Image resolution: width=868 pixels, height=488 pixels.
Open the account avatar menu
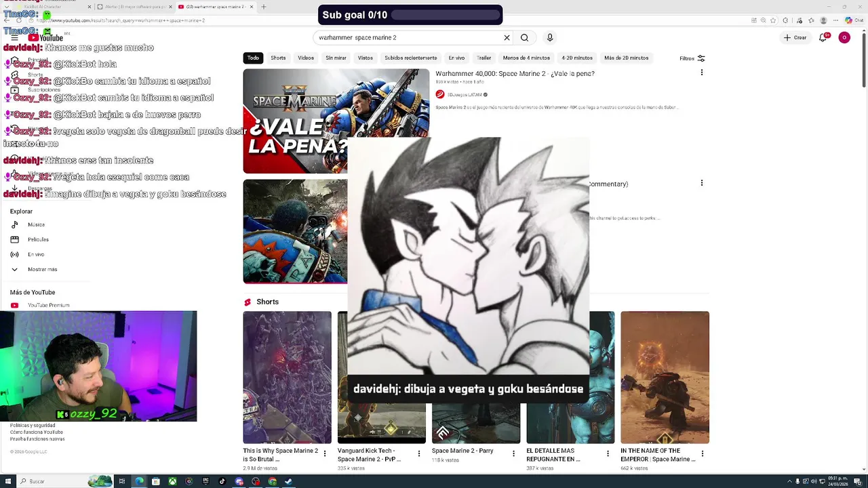pos(844,38)
